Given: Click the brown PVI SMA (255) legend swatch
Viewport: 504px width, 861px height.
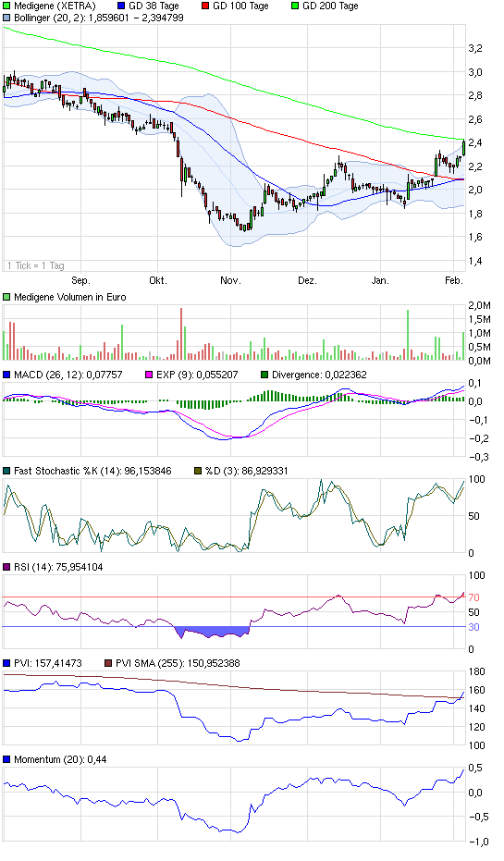Looking at the screenshot, I should coord(108,663).
